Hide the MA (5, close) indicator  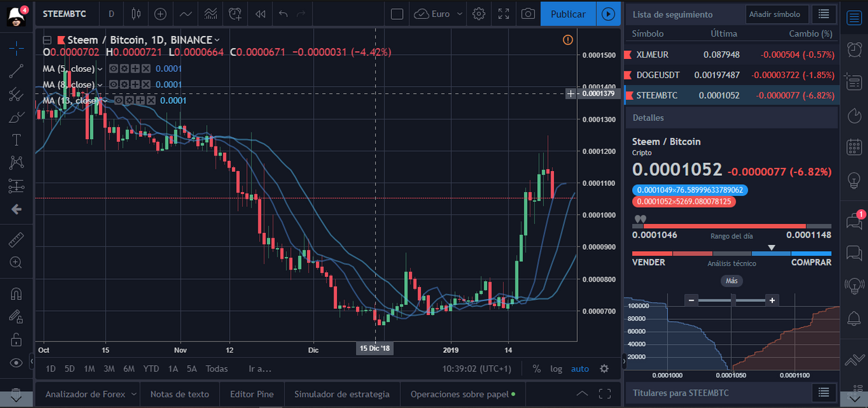tap(114, 69)
